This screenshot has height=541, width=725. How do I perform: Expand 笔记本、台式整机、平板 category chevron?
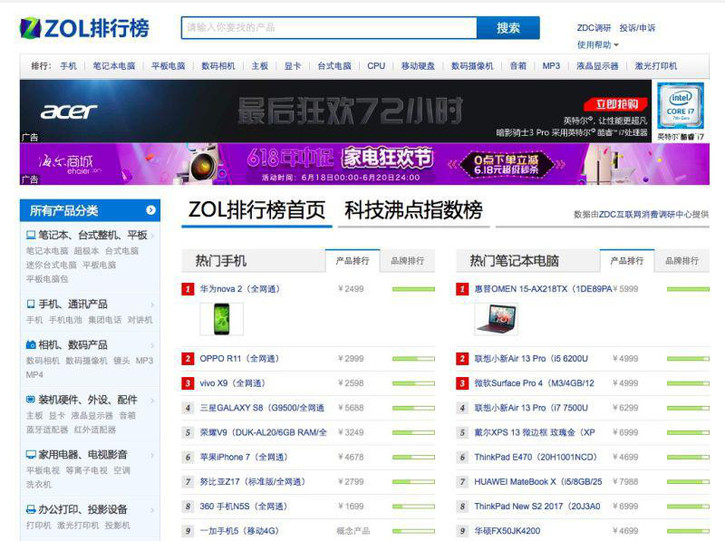(152, 236)
